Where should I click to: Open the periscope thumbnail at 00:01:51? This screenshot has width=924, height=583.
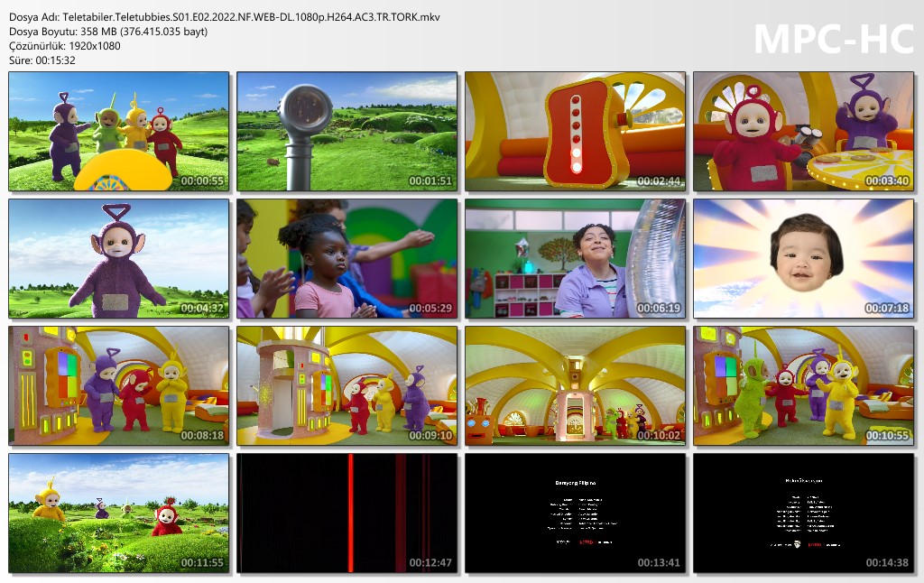tap(347, 132)
